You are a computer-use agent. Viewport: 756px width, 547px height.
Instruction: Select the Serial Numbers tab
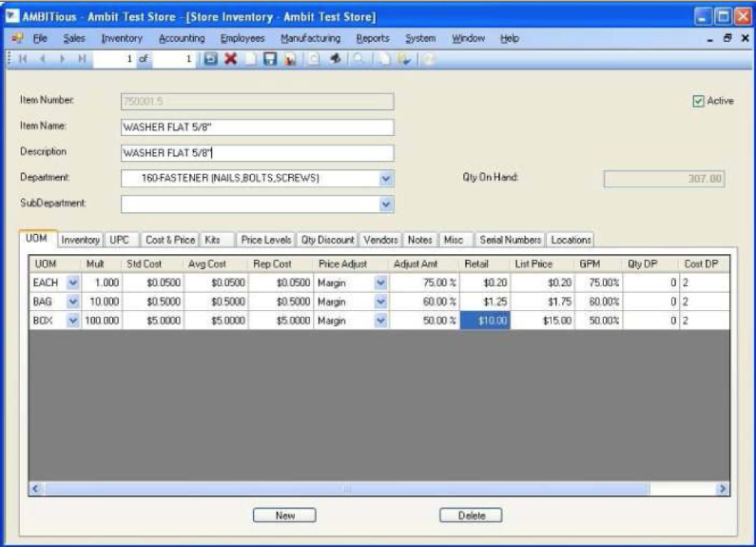511,240
